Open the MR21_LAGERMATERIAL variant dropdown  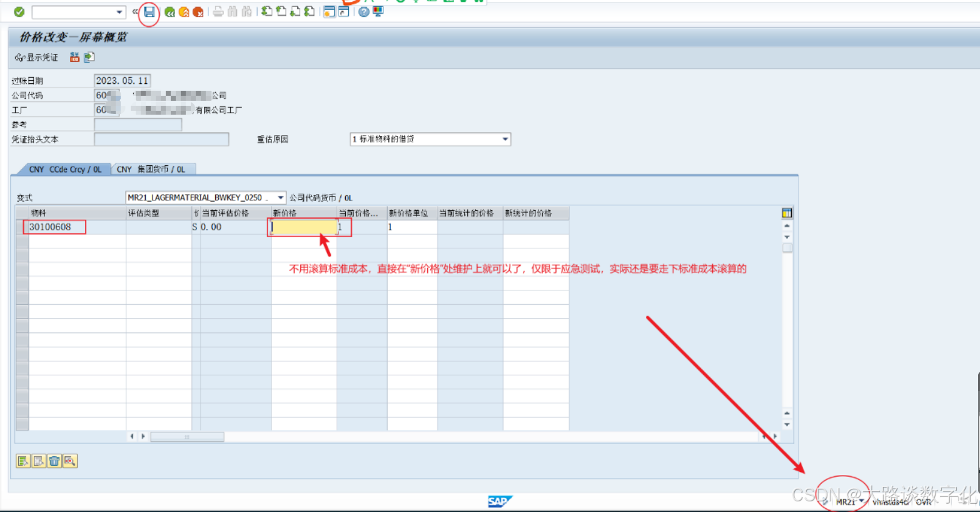click(x=280, y=197)
